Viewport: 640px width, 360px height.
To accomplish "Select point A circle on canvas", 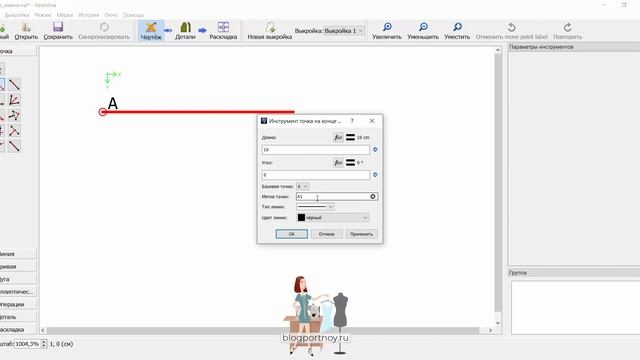I will click(x=102, y=112).
